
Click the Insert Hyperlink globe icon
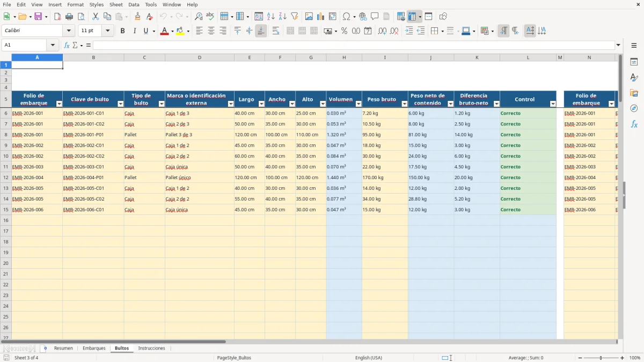click(x=363, y=17)
